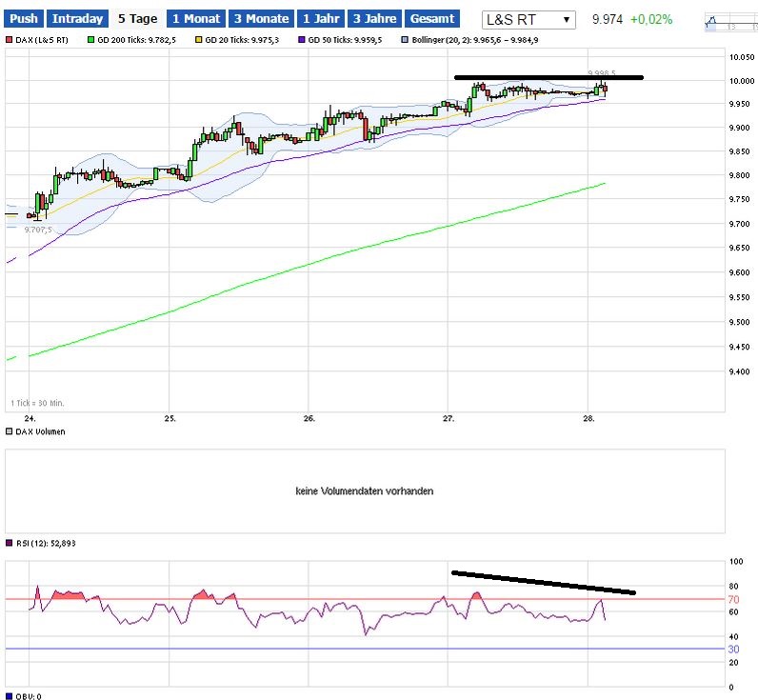Click the +0,02% change value

[x=651, y=19]
